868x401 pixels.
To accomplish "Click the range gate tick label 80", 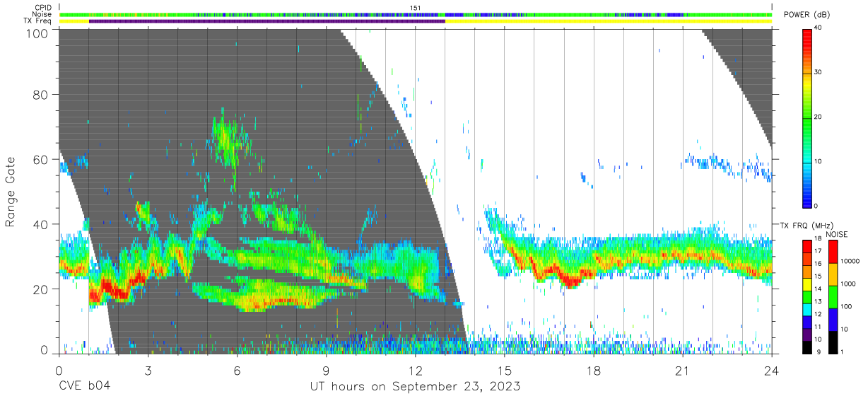I will point(42,94).
